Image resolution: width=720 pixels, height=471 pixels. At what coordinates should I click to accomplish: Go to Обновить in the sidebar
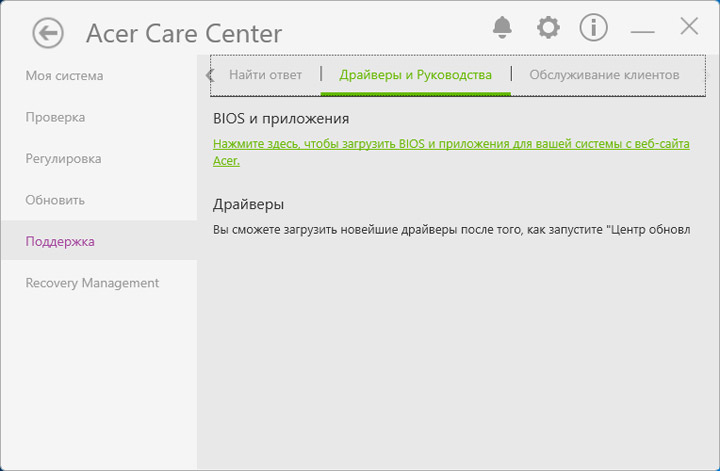(99, 200)
